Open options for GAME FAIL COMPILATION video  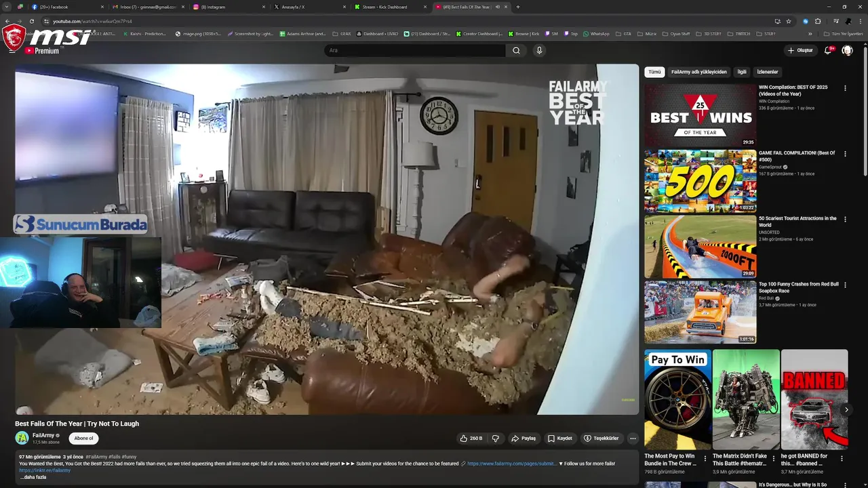click(x=845, y=154)
